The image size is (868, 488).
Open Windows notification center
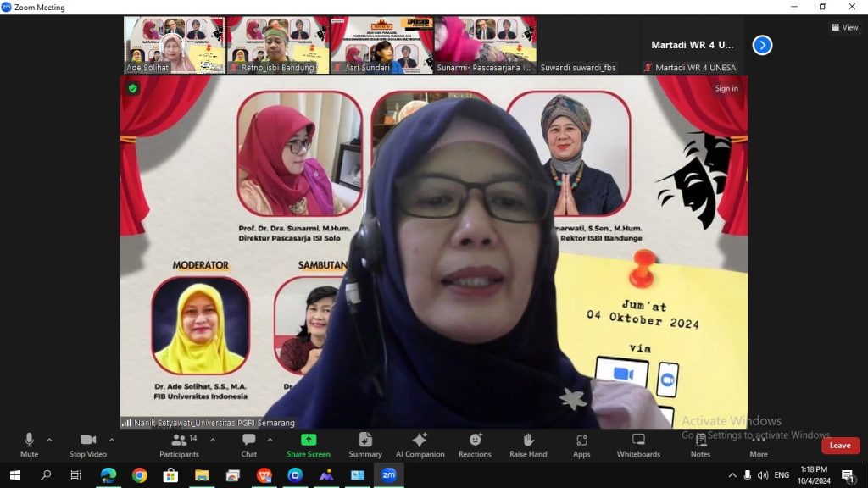coord(848,475)
